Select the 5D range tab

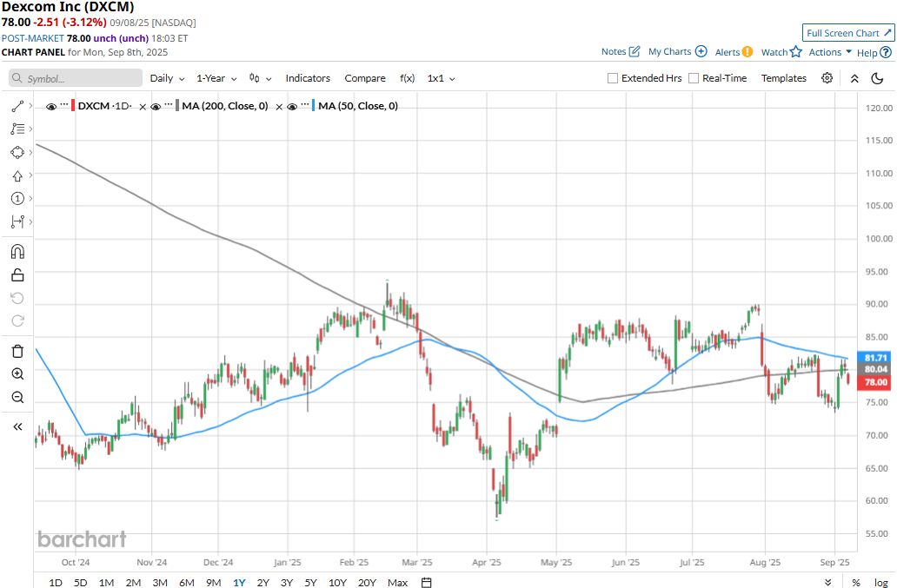81,582
